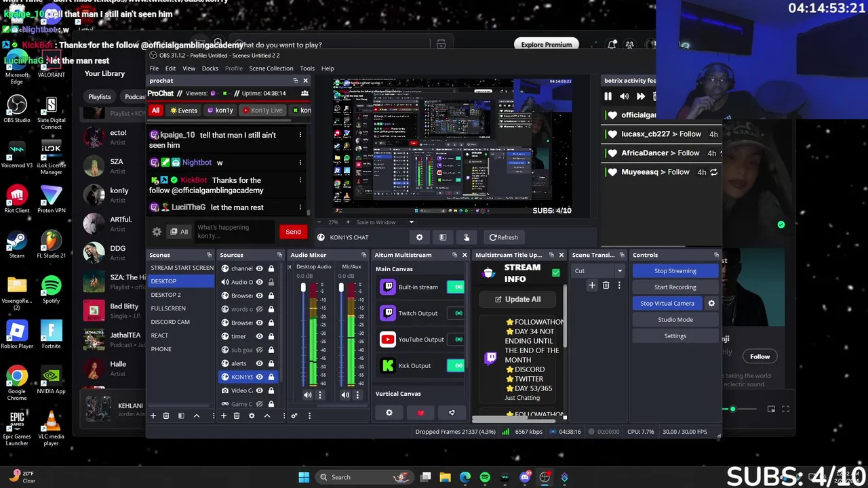Send the ProChat message with Send button

point(293,232)
